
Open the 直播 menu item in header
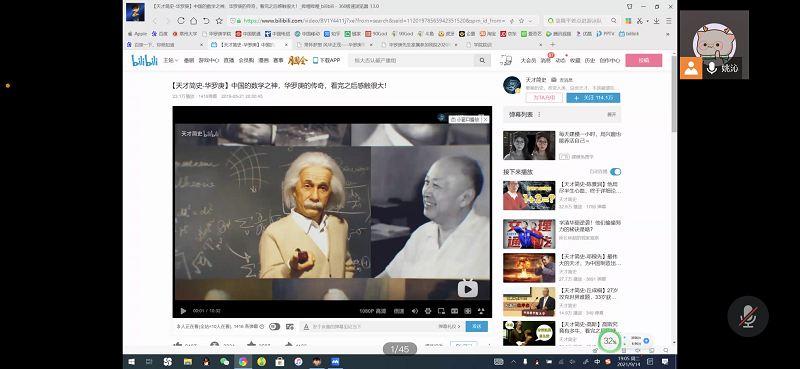(229, 60)
